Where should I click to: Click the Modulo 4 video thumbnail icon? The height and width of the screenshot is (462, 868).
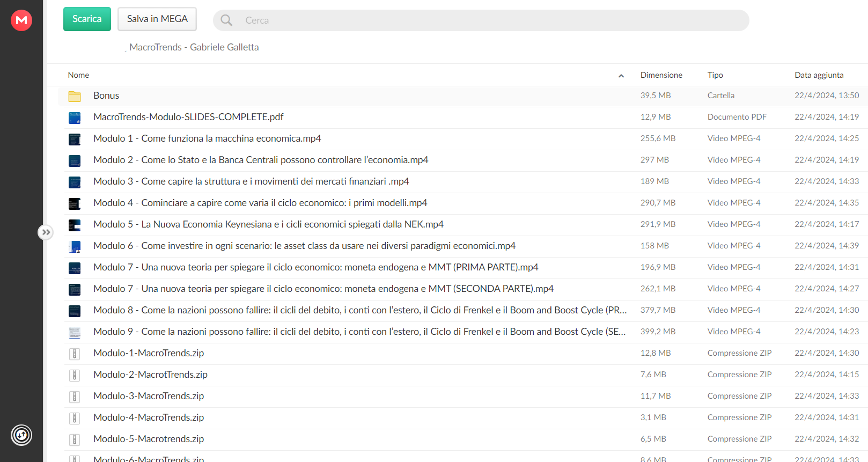click(x=75, y=203)
